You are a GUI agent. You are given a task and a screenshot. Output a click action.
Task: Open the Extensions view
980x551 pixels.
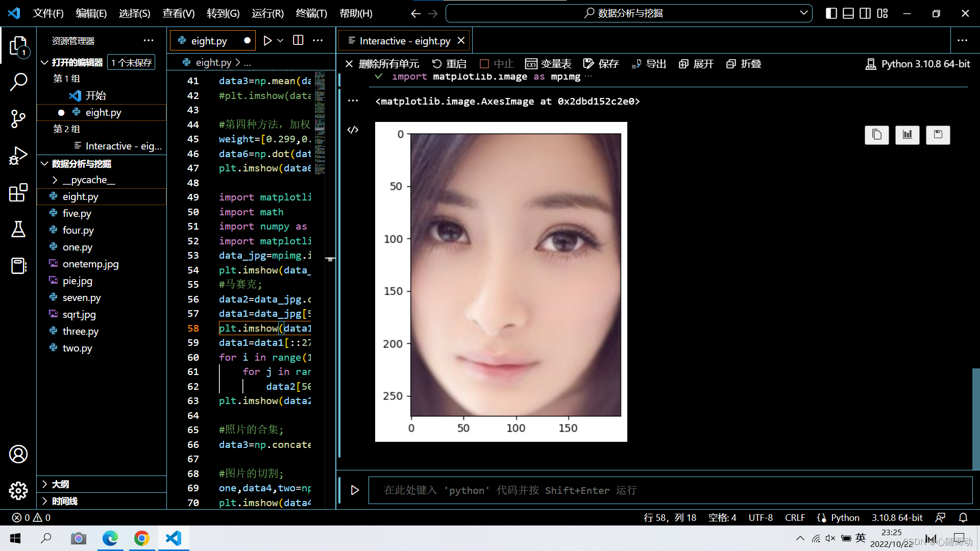(x=18, y=192)
